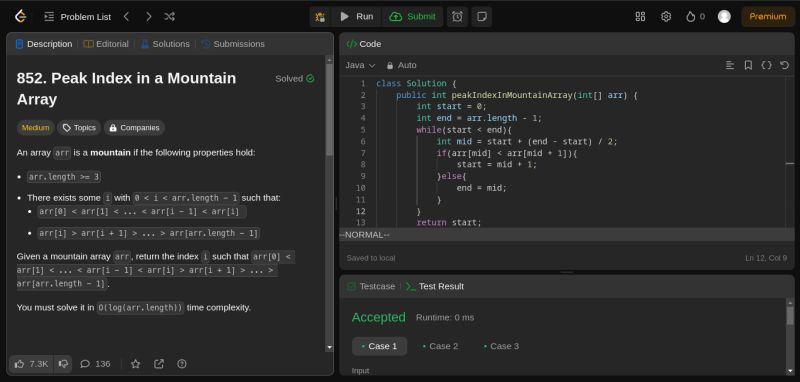
Task: Click the 'arr.length >= 3' code snippet
Action: pyautogui.click(x=64, y=177)
